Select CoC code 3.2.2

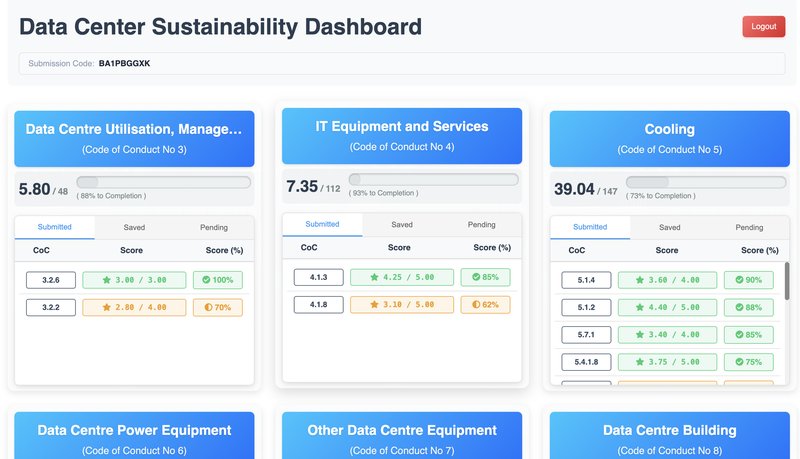51,308
